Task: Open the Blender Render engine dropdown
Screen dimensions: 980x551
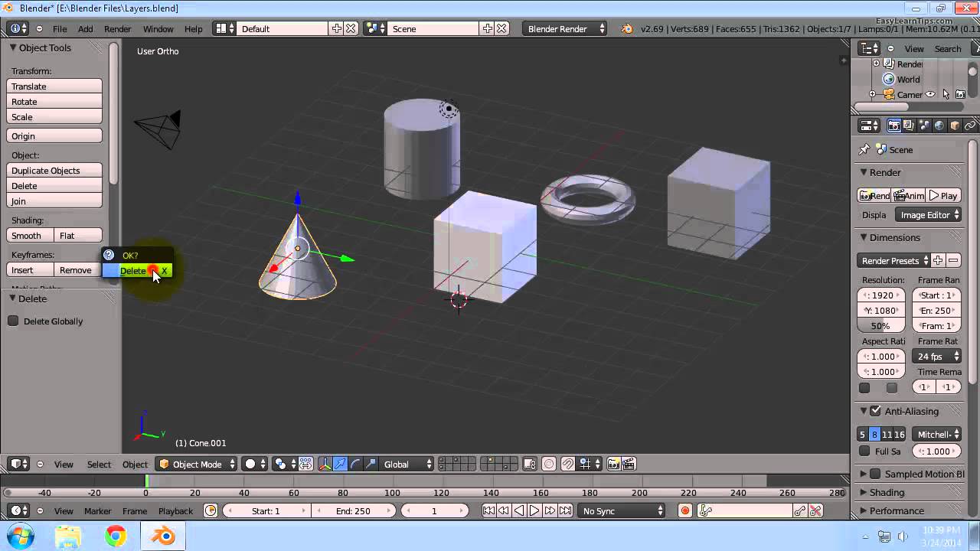Action: click(565, 28)
